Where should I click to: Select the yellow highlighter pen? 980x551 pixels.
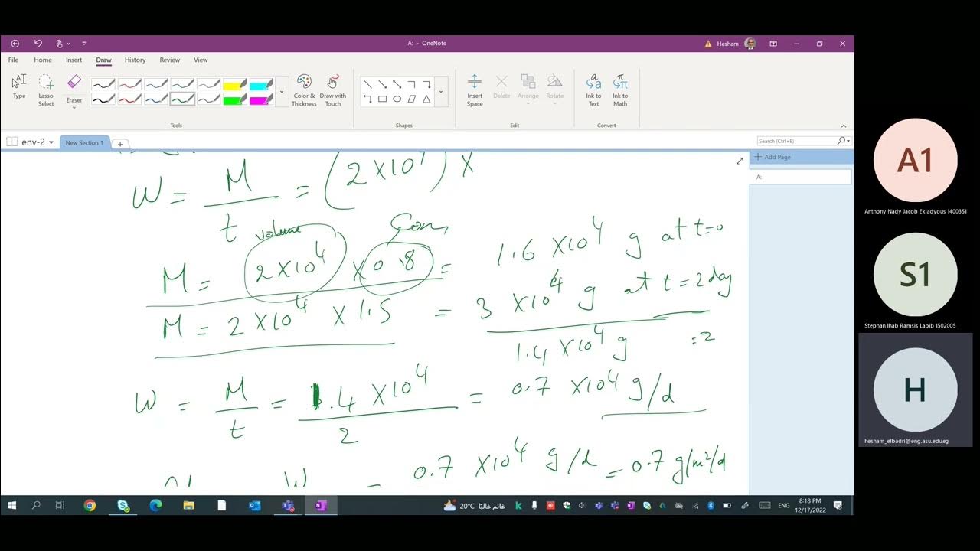(x=235, y=84)
